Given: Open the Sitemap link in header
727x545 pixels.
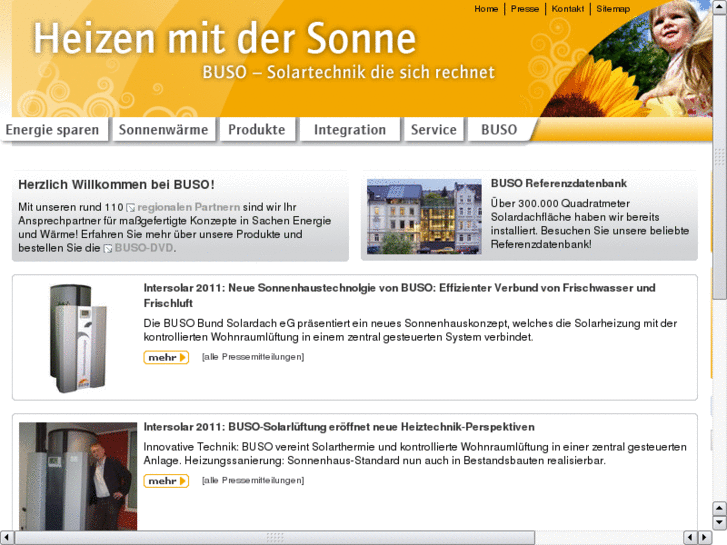Looking at the screenshot, I should click(x=613, y=9).
